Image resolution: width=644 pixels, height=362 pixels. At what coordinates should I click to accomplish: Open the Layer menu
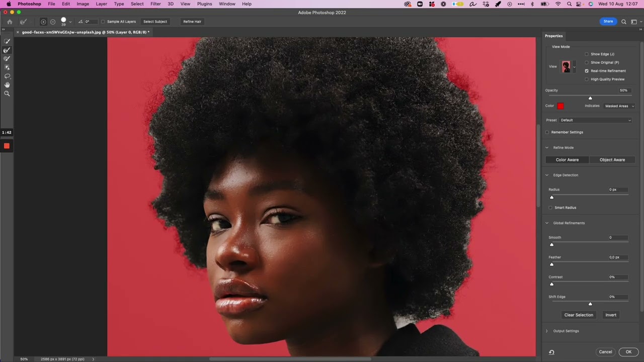[101, 4]
